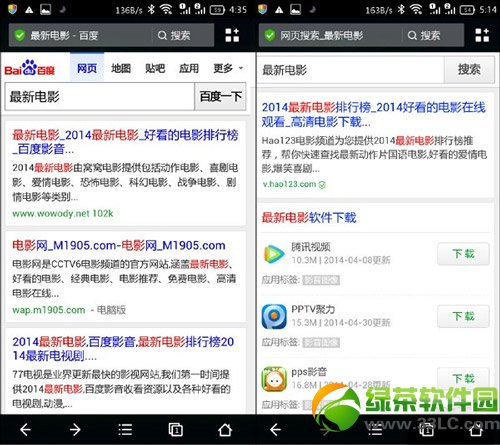500x445 pixels.
Task: Open the tab grid icon in right browser
Action: [482, 35]
